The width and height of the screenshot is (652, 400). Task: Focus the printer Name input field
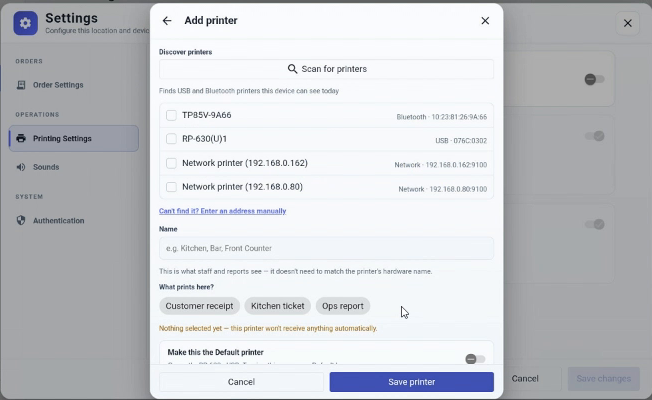(326, 248)
